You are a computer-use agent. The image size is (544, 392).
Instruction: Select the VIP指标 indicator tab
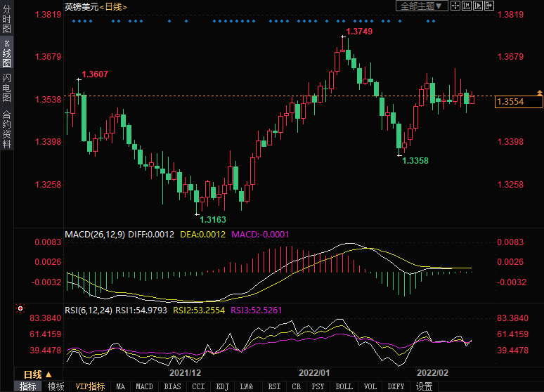pyautogui.click(x=90, y=386)
